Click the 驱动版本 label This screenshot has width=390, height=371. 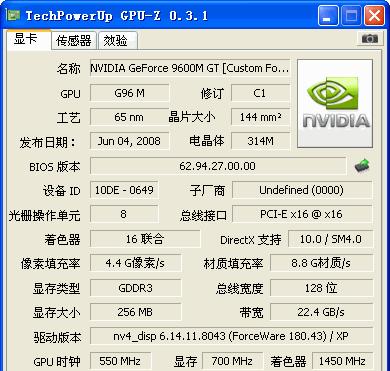point(57,338)
